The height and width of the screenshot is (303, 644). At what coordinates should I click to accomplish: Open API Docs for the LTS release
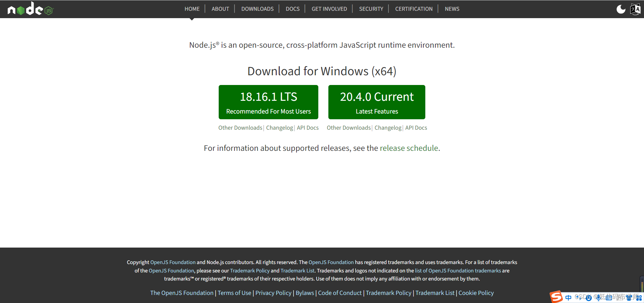[x=308, y=128]
